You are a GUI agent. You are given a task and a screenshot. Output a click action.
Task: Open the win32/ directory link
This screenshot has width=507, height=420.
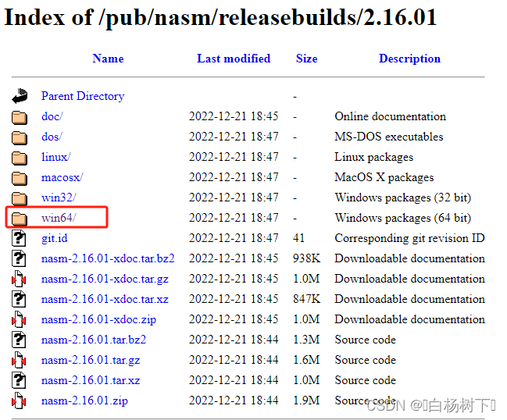pyautogui.click(x=59, y=198)
